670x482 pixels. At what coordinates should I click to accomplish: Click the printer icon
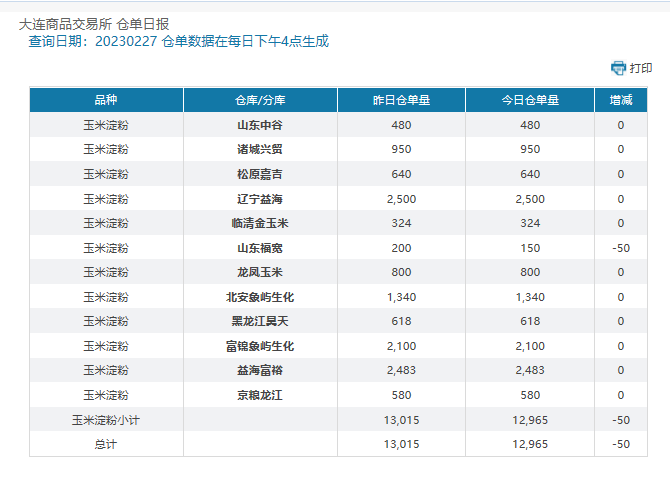click(x=618, y=68)
